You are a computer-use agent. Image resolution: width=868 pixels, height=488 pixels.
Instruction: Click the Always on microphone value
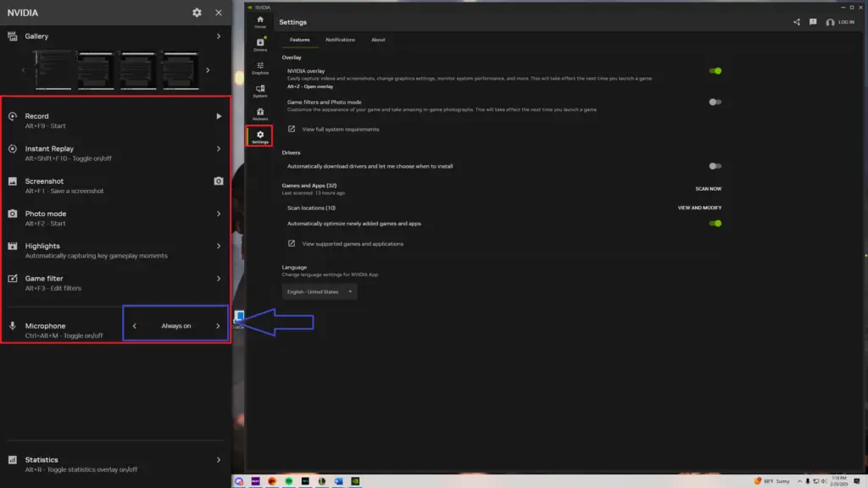click(176, 326)
